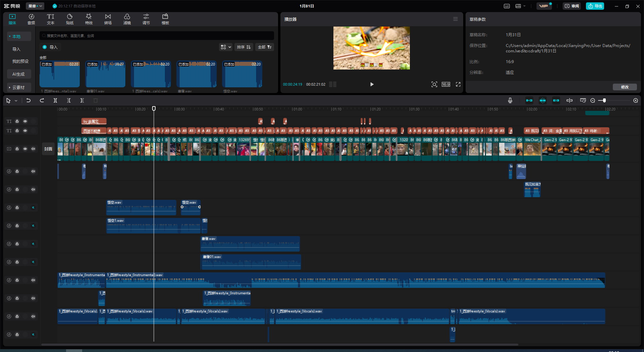Image resolution: width=644 pixels, height=352 pixels.
Task: Switch to the 转场 (Transitions) tab
Action: click(x=108, y=19)
